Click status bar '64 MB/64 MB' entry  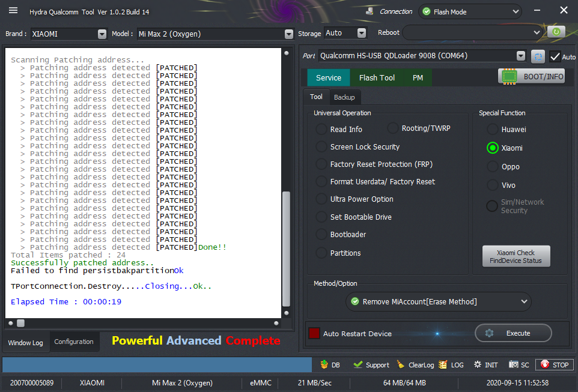(x=404, y=383)
